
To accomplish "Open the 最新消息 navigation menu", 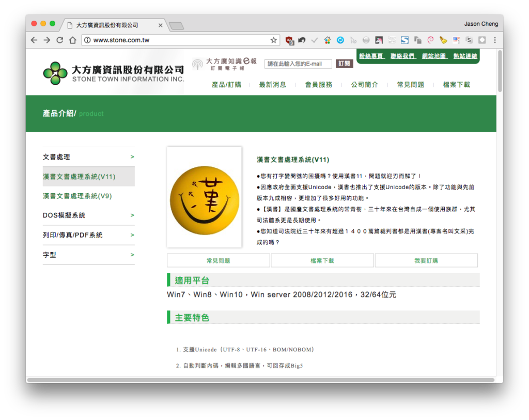I will tap(272, 85).
